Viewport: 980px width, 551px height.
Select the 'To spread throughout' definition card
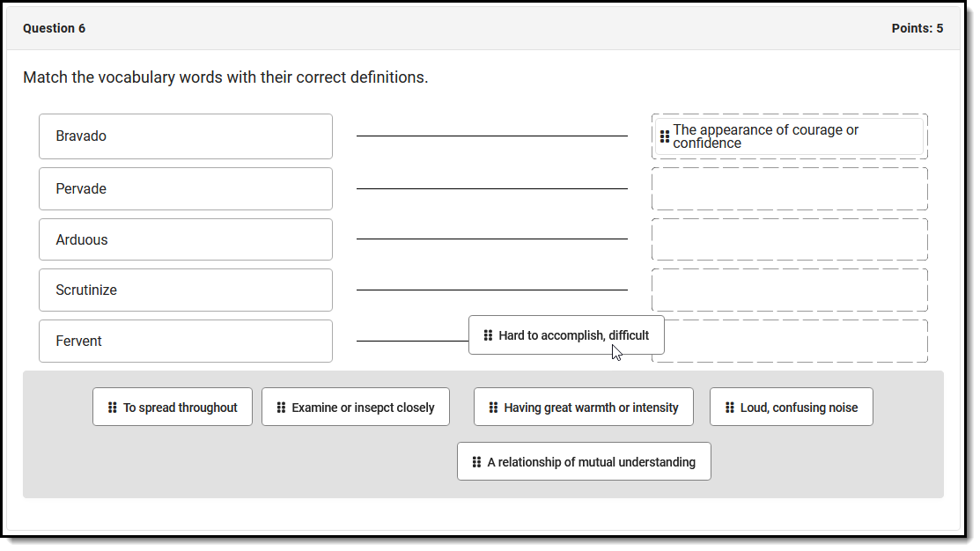181,408
